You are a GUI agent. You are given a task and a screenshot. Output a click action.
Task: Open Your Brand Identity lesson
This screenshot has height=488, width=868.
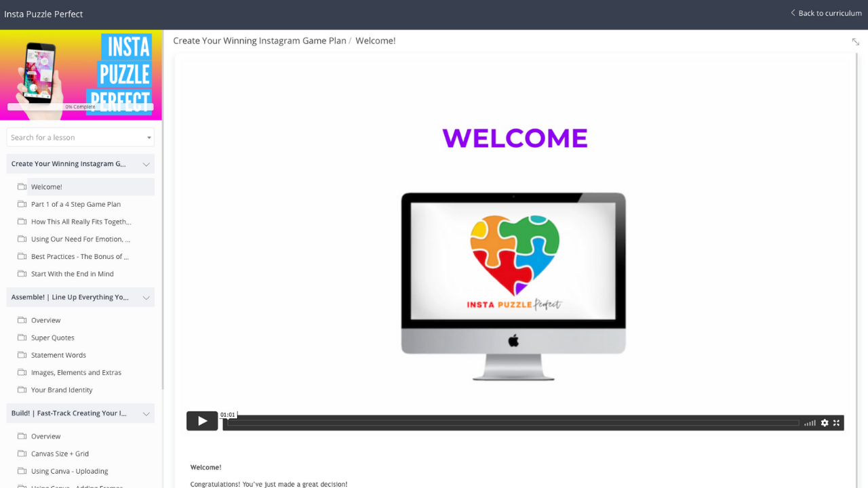click(62, 390)
